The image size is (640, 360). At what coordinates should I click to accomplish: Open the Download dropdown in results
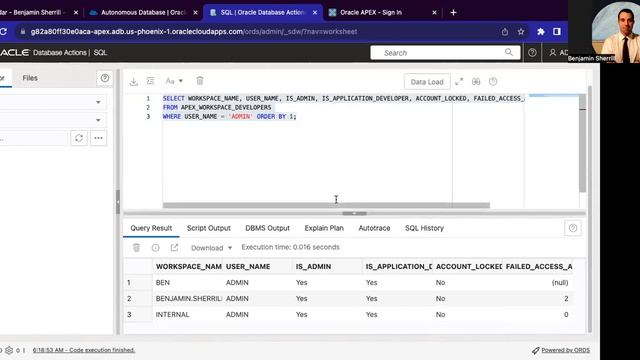click(x=211, y=248)
